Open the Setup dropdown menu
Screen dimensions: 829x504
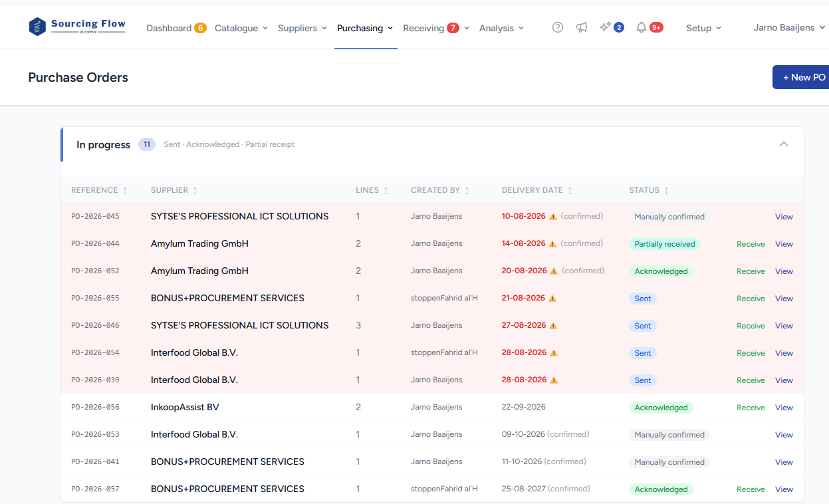704,28
